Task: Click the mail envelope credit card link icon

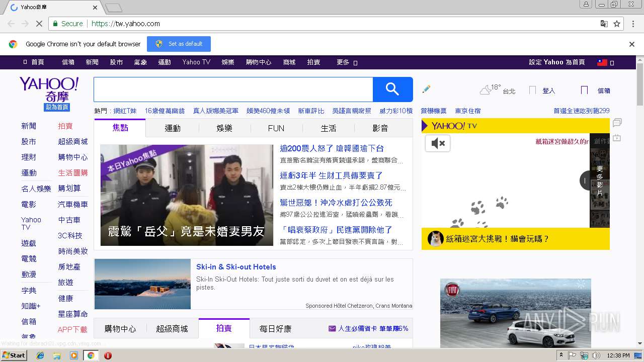Action: [x=332, y=328]
